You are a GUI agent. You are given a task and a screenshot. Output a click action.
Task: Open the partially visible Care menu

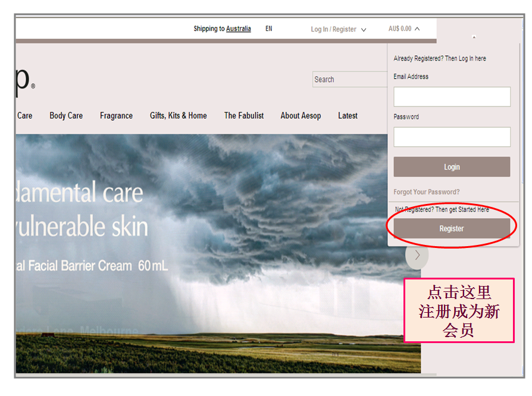point(24,116)
